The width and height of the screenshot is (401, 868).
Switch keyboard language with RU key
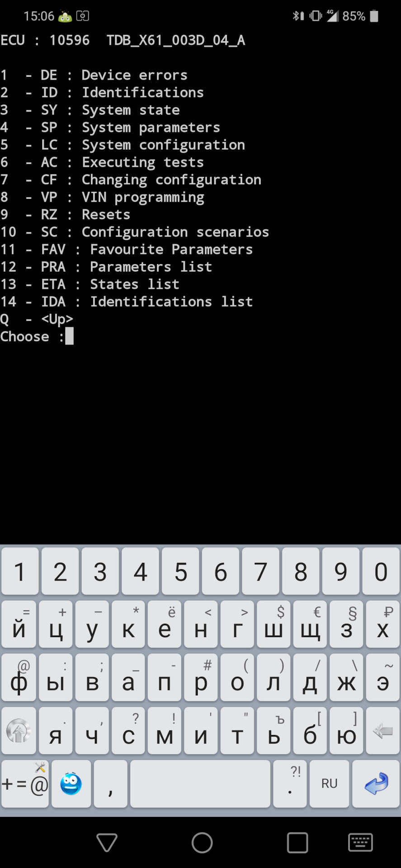(329, 783)
